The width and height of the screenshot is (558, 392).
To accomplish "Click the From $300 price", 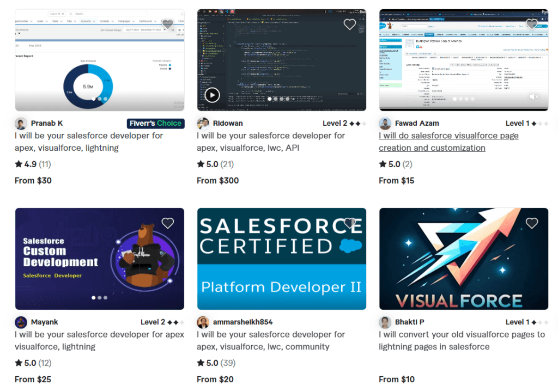I will [218, 181].
